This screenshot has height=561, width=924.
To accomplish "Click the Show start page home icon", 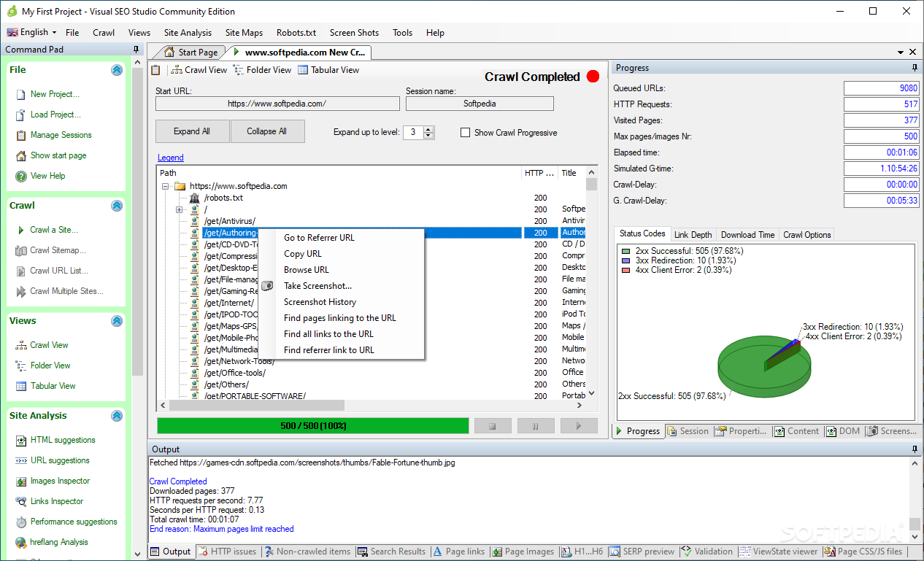I will pos(20,155).
